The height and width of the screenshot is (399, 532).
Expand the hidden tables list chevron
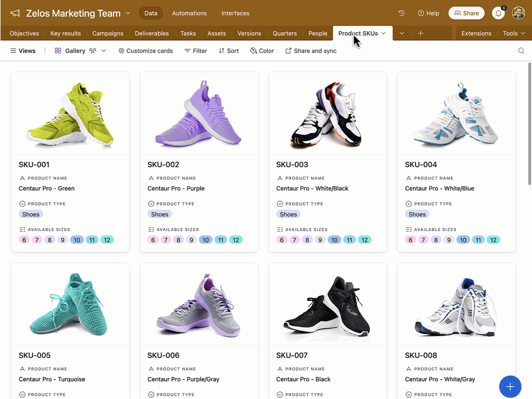[402, 33]
